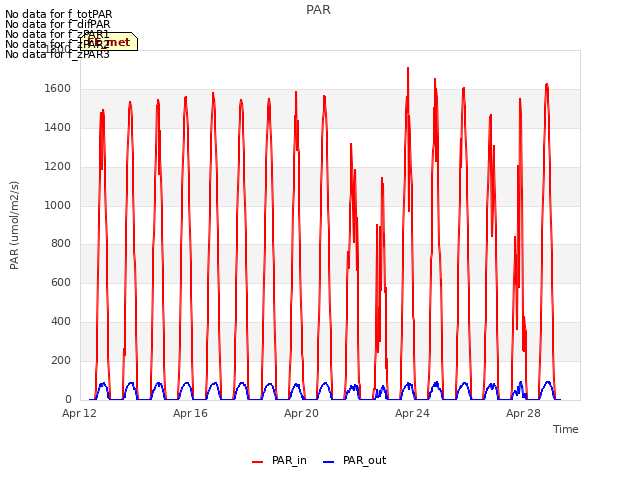The width and height of the screenshot is (640, 480).
Task: Toggle the PAR_in legend entry
Action: (x=280, y=460)
